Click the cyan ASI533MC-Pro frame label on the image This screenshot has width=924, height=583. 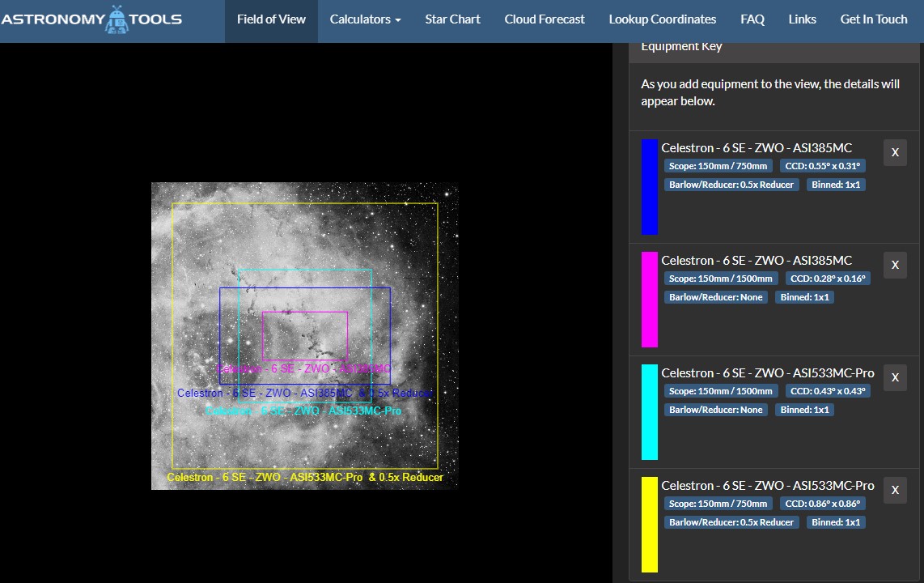tap(303, 411)
